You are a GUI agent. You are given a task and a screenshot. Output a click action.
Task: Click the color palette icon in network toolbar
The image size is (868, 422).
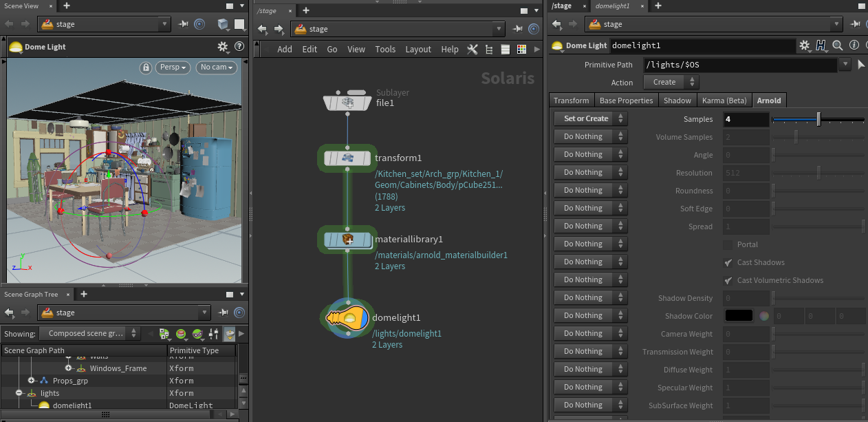point(521,50)
